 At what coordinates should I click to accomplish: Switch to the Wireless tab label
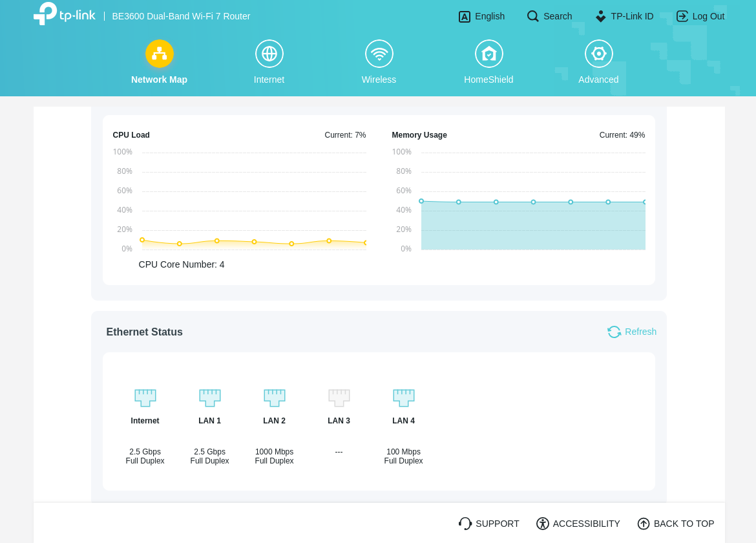tap(379, 80)
